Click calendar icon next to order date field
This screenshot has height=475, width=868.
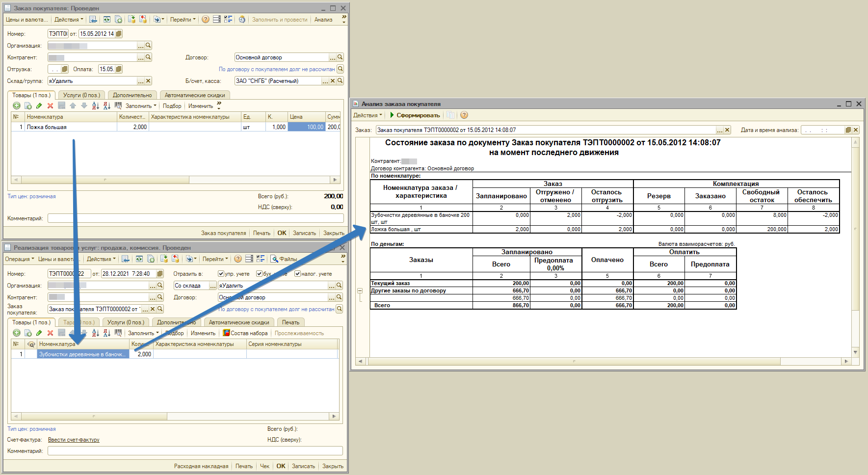(119, 34)
